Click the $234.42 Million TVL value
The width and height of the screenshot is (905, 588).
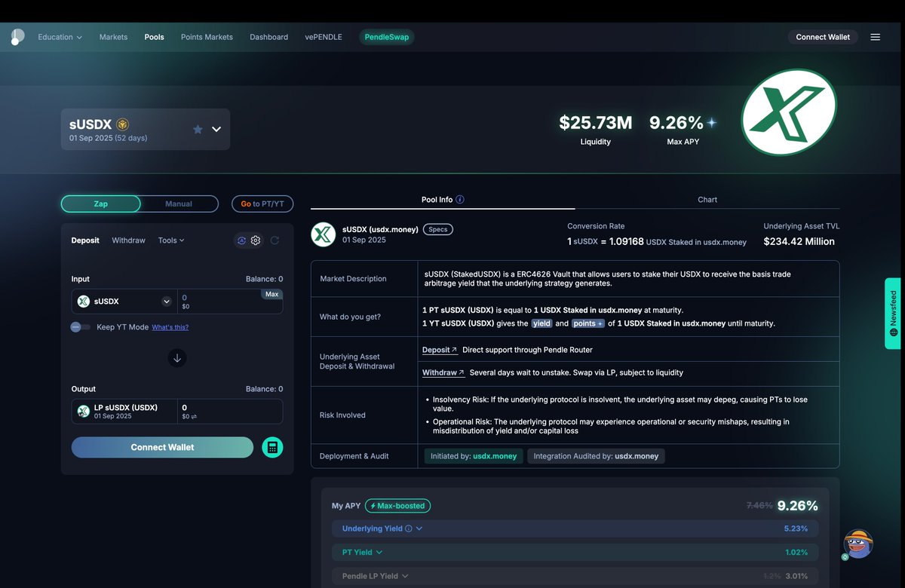pyautogui.click(x=799, y=242)
